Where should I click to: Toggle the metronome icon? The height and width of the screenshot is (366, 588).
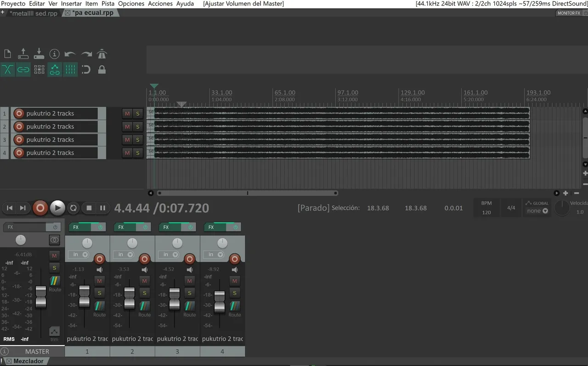(102, 54)
